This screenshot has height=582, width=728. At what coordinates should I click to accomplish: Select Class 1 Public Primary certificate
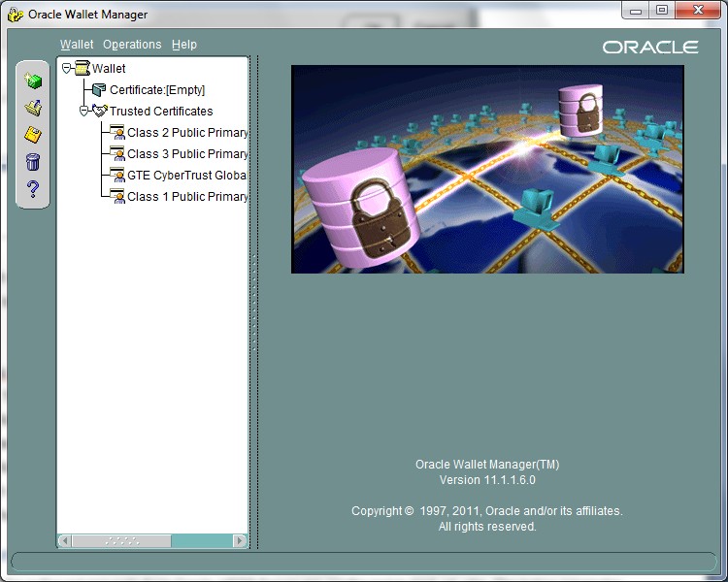(187, 196)
